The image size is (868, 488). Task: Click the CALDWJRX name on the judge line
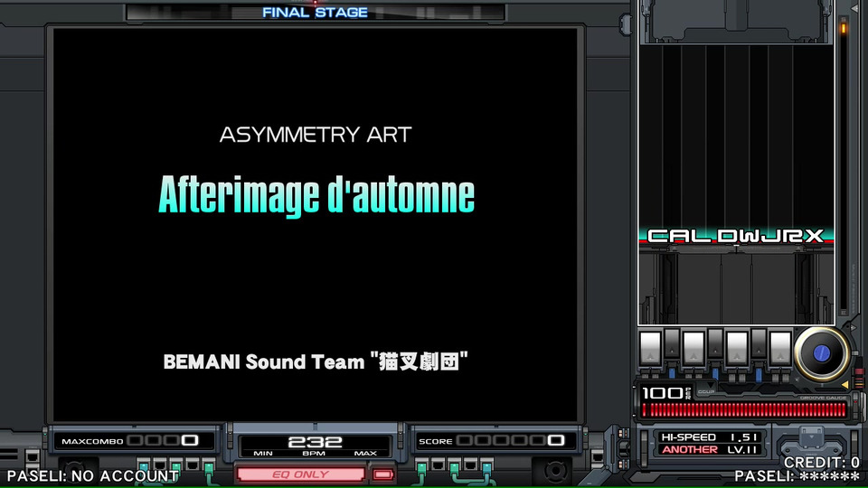pos(736,236)
